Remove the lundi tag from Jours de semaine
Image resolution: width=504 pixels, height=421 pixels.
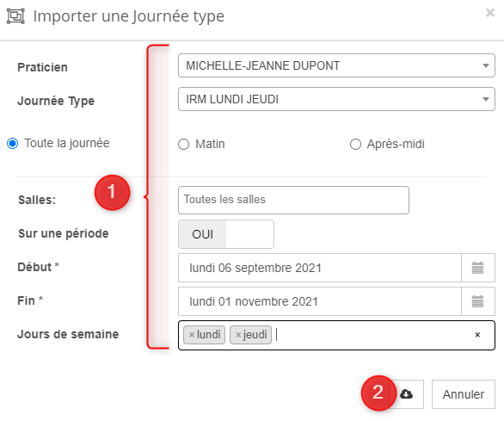[x=192, y=335]
